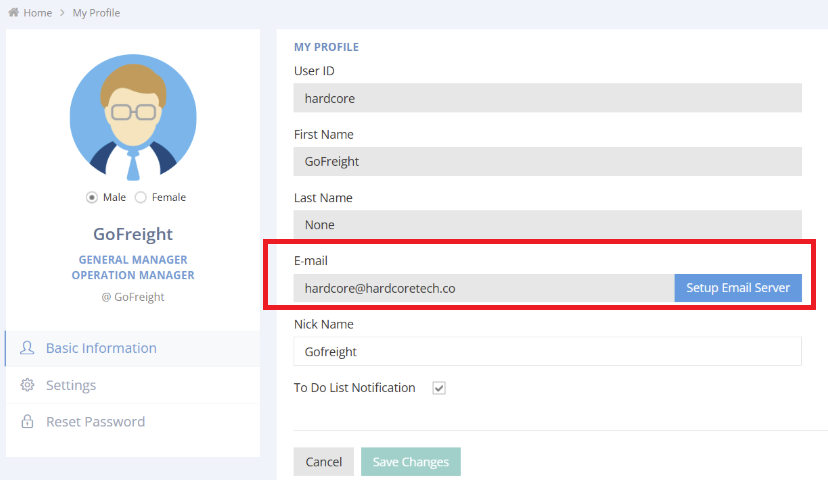Click the user avatar picture

coord(133,117)
